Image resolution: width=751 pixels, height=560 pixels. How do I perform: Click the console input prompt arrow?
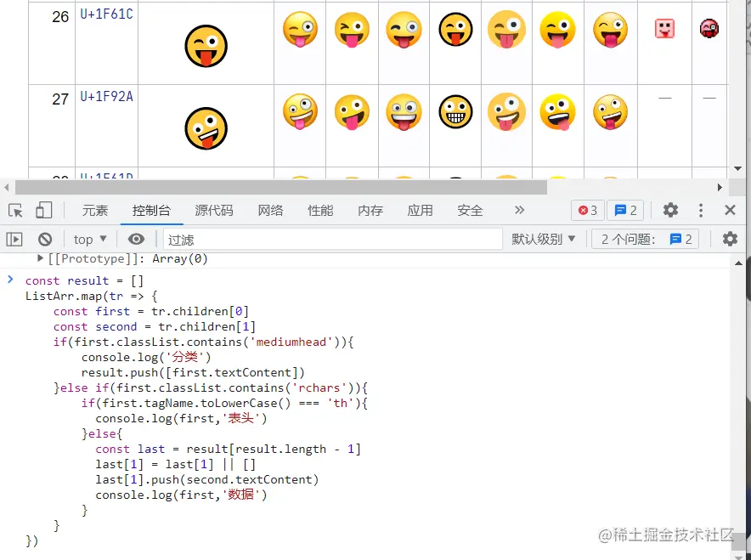(10, 280)
